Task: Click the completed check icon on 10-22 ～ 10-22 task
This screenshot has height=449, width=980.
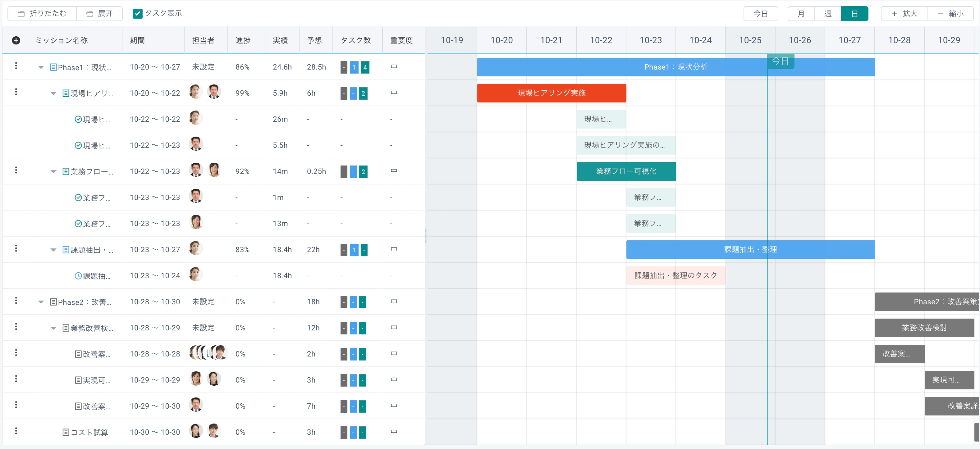Action: tap(78, 119)
